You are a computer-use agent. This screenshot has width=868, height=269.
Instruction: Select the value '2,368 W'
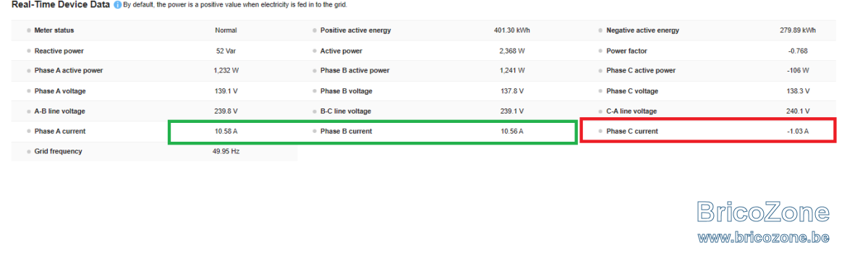pyautogui.click(x=511, y=51)
